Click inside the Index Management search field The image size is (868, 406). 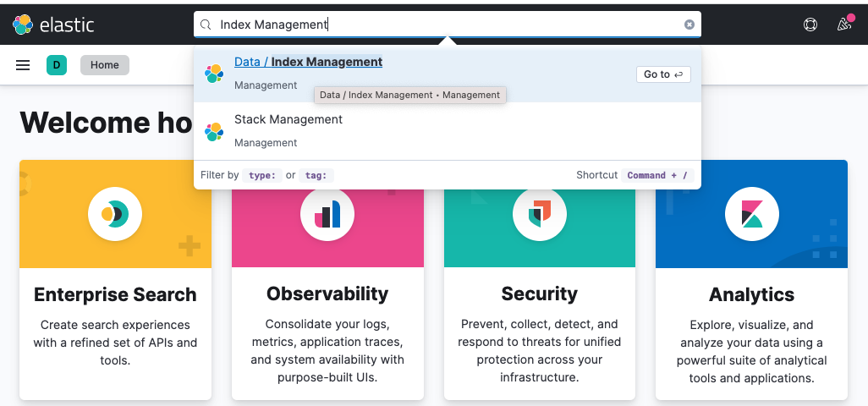pyautogui.click(x=447, y=25)
